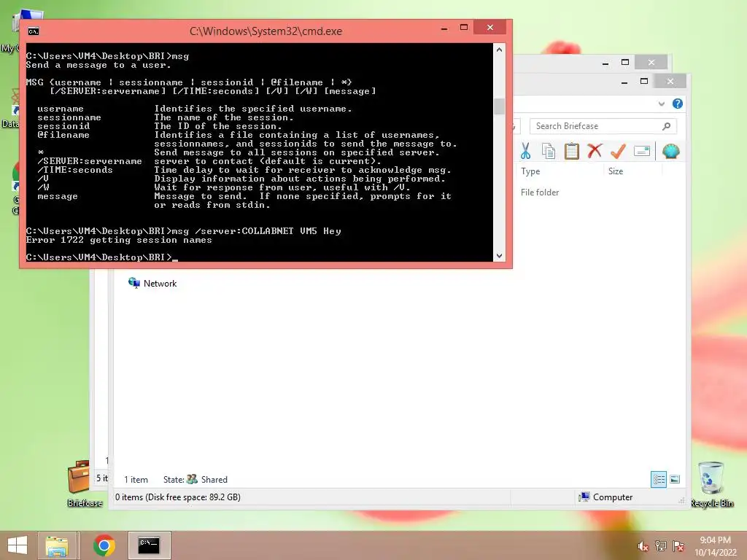Click the Error 1722 message text
747x560 pixels.
click(x=119, y=240)
